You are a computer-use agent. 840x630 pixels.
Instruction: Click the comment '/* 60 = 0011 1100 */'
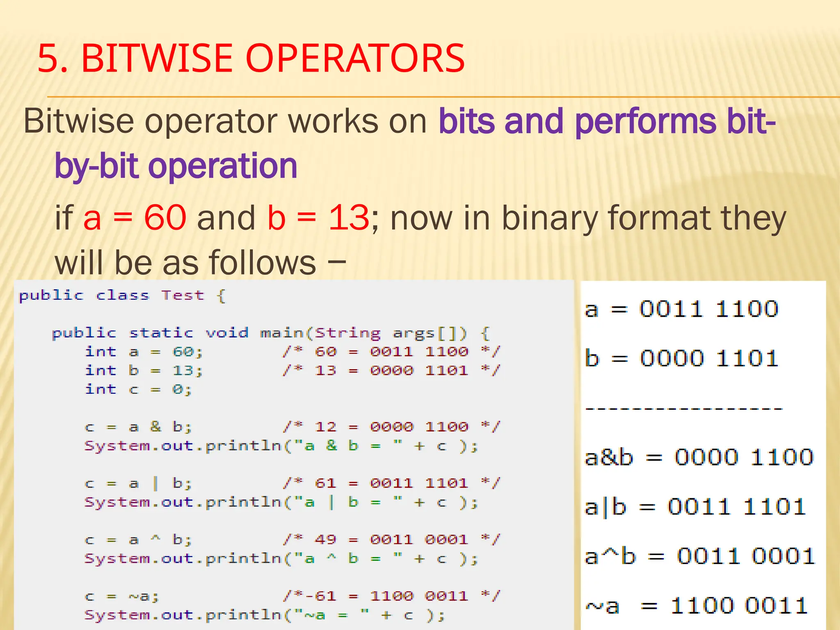tap(392, 352)
